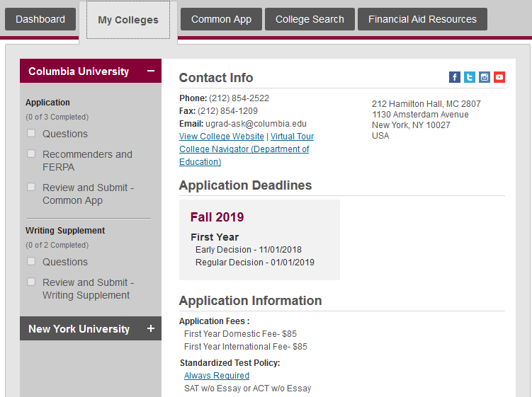The height and width of the screenshot is (397, 532).
Task: Click the Contact Info heading
Action: point(216,78)
